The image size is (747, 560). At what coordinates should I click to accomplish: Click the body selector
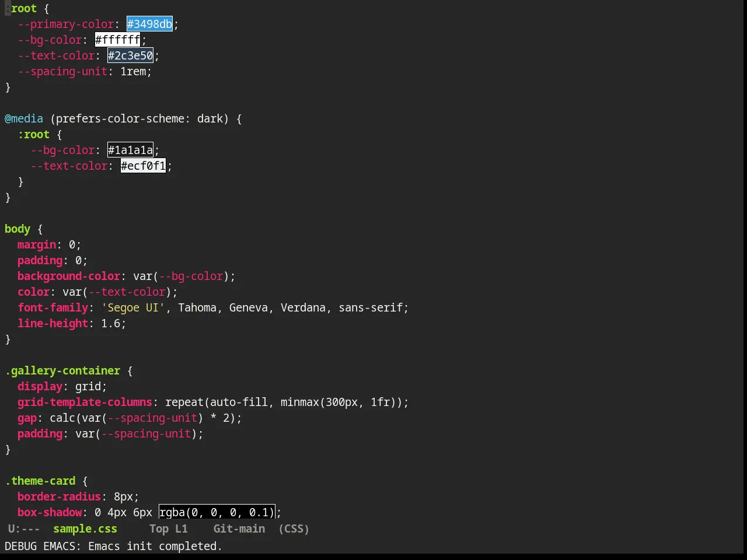point(18,229)
